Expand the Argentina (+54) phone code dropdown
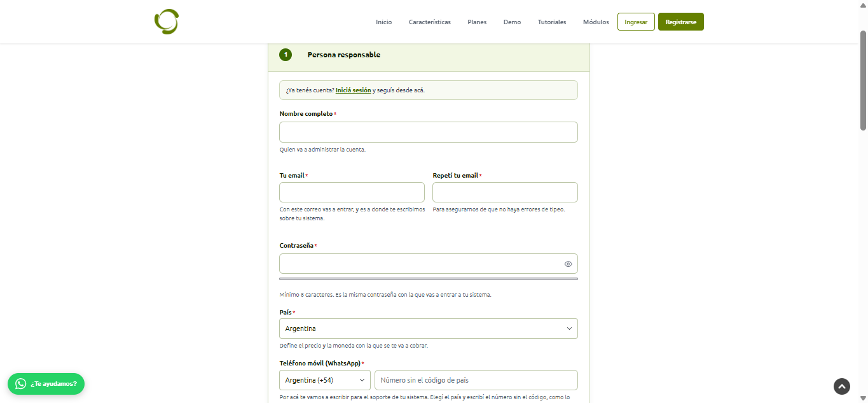 (x=325, y=380)
